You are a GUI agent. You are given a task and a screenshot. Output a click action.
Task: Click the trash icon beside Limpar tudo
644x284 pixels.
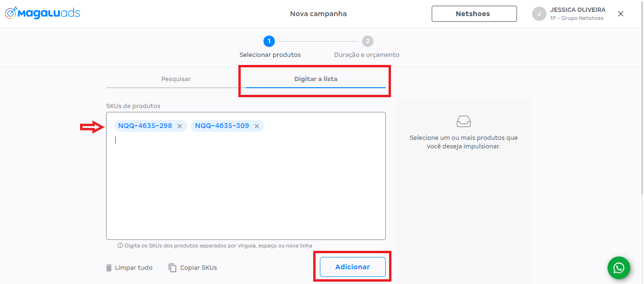109,268
